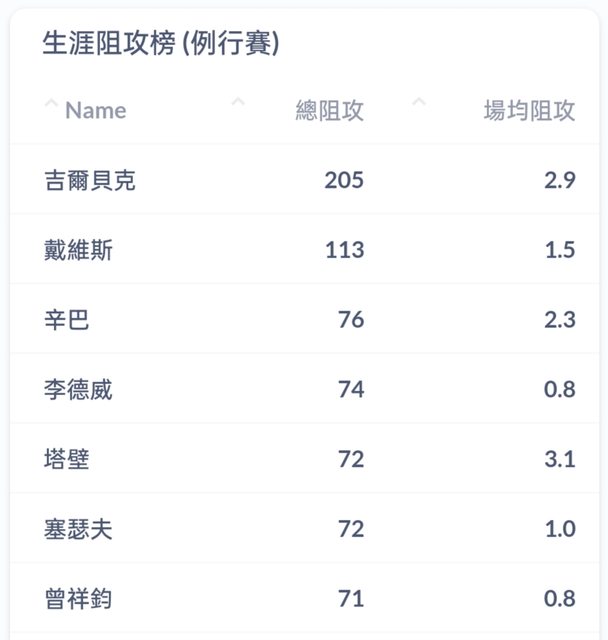This screenshot has width=608, height=640.
Task: Select player 曾祥鈞 row name
Action: point(79,599)
